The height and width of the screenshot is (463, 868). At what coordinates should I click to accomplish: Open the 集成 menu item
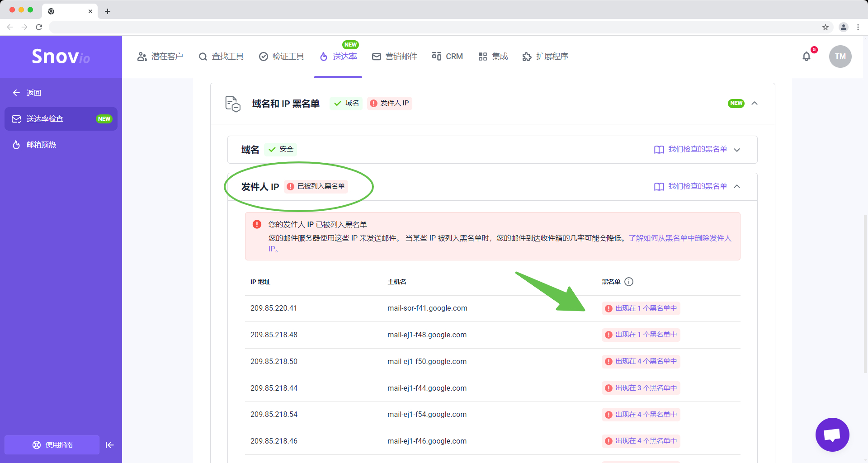pyautogui.click(x=493, y=57)
